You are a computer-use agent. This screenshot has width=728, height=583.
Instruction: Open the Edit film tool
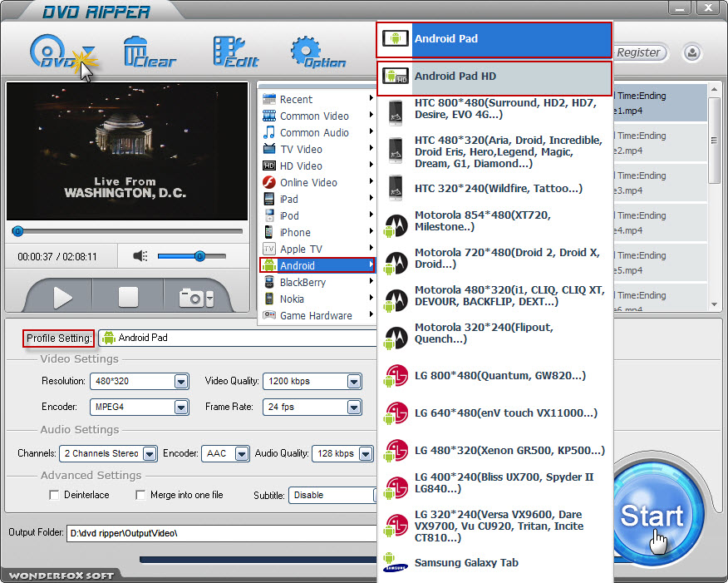(x=235, y=52)
